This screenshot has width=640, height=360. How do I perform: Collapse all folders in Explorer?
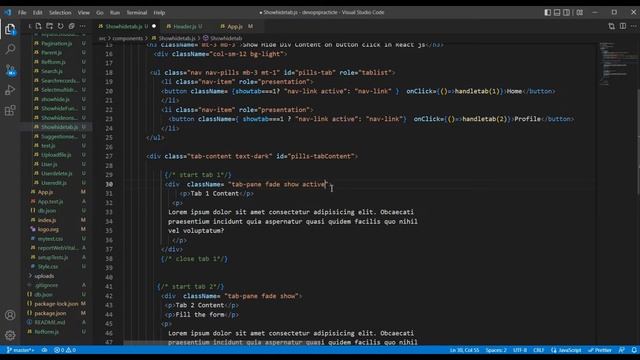(x=71, y=26)
